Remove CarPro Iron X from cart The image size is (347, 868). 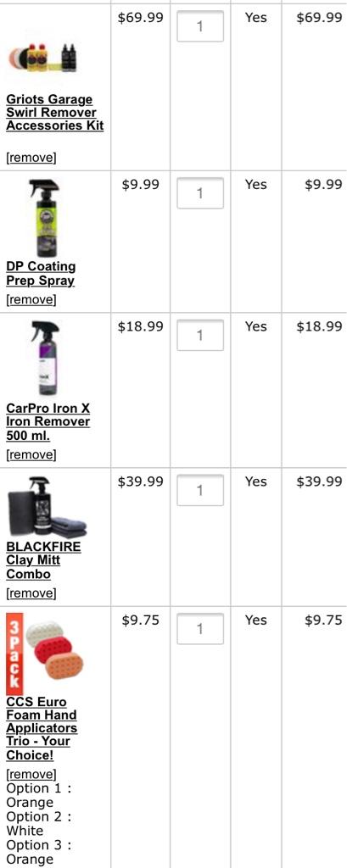coord(31,455)
